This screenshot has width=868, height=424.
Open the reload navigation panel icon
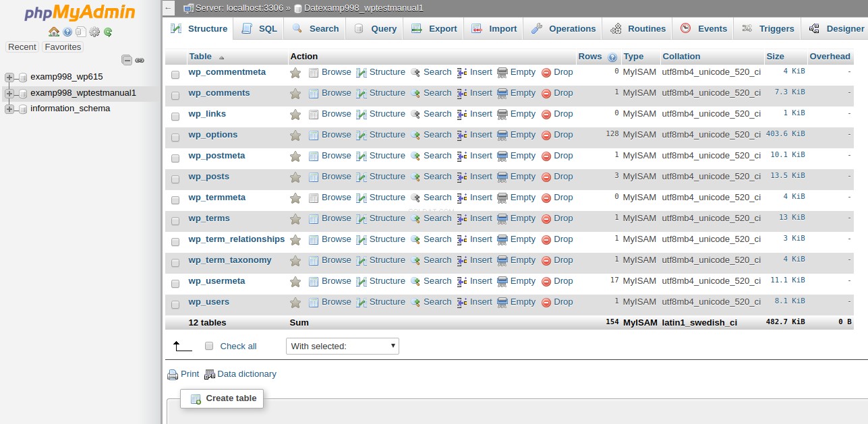click(x=108, y=32)
